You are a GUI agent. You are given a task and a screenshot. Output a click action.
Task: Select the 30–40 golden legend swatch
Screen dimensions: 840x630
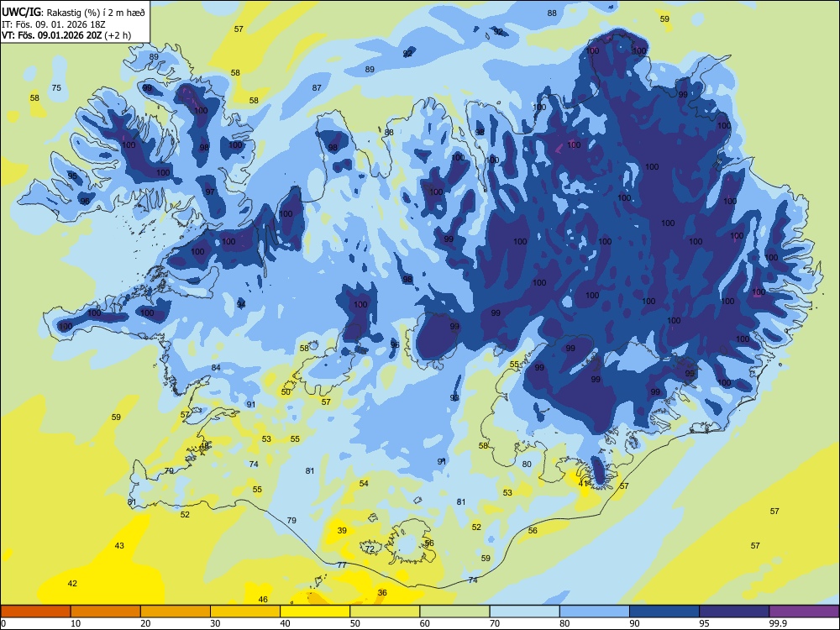coord(245,612)
